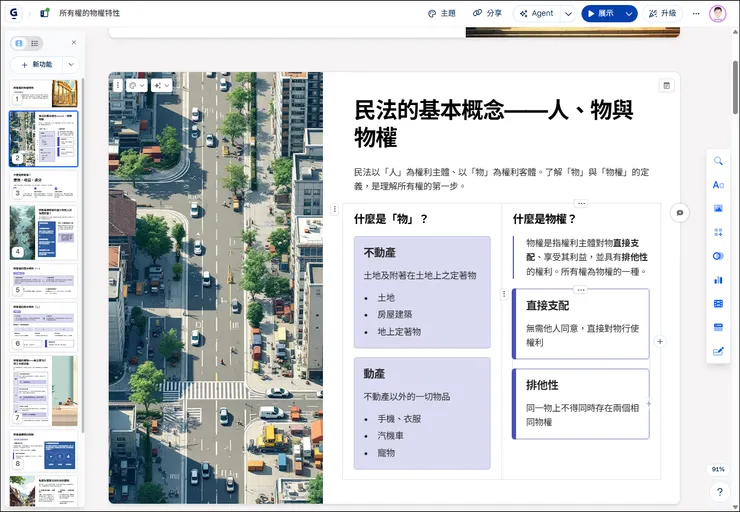Select slide thumbnail 6
Screen dimensions: 740x512
[x=43, y=327]
